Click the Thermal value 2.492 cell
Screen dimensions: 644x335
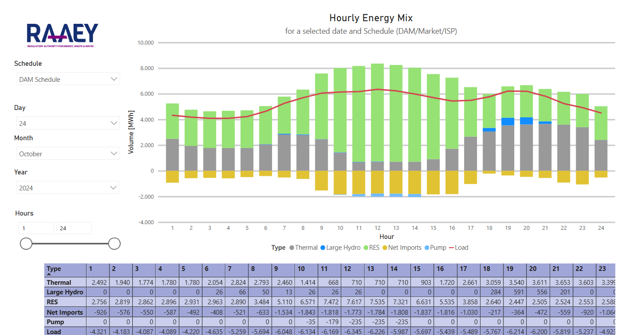click(98, 282)
